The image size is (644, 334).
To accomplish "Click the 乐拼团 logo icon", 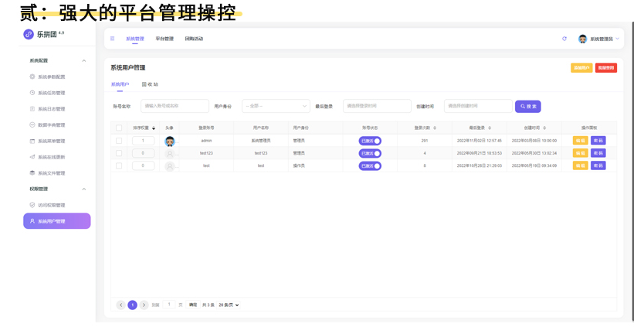I will coord(29,34).
